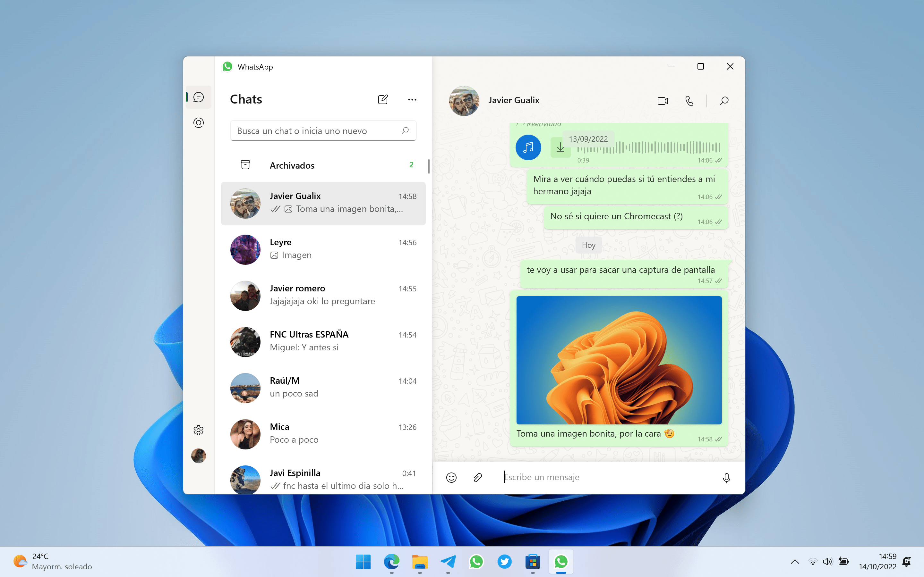Click the attach file paperclip
Screen dimensions: 924x577
pyautogui.click(x=478, y=477)
